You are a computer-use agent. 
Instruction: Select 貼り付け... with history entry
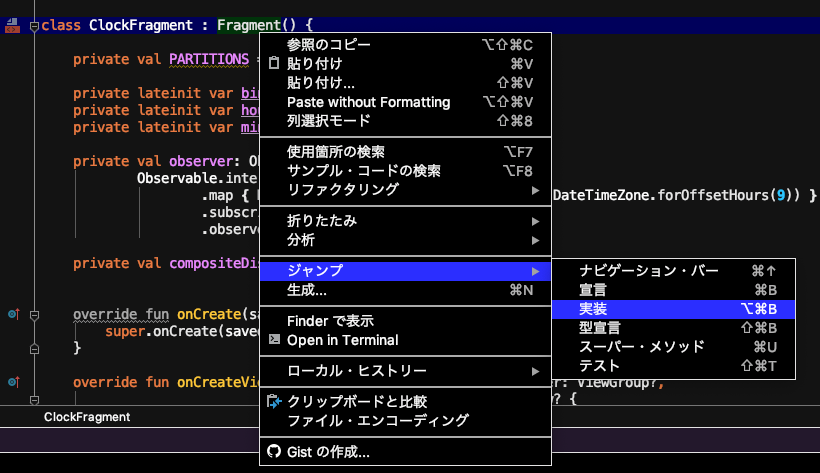click(x=405, y=83)
